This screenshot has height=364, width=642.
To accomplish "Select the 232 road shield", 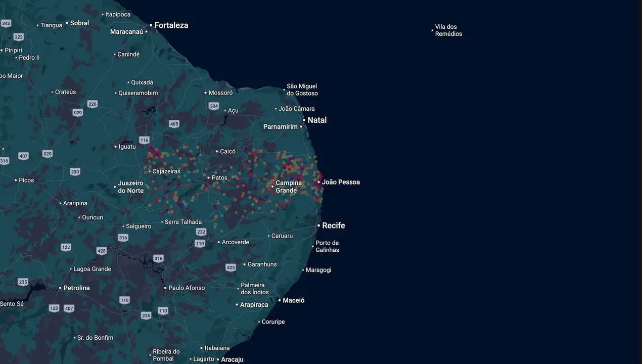I will click(x=201, y=232).
